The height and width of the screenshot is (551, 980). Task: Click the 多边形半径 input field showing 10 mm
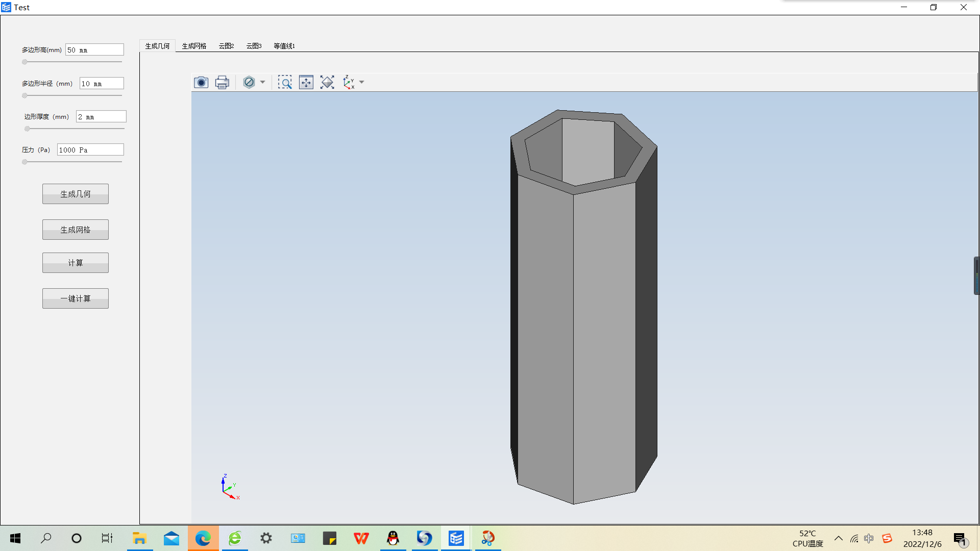(102, 83)
